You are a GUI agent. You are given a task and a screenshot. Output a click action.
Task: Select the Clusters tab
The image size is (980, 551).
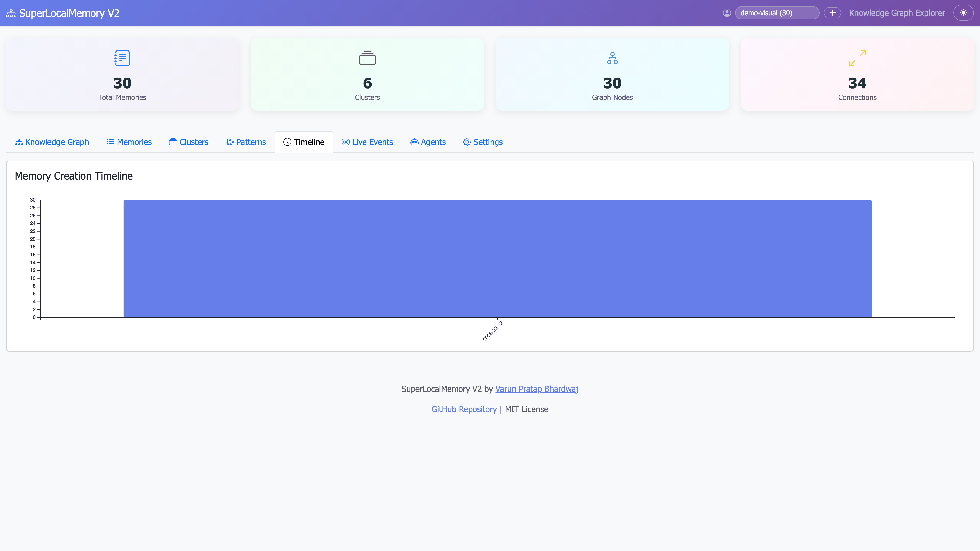(189, 142)
